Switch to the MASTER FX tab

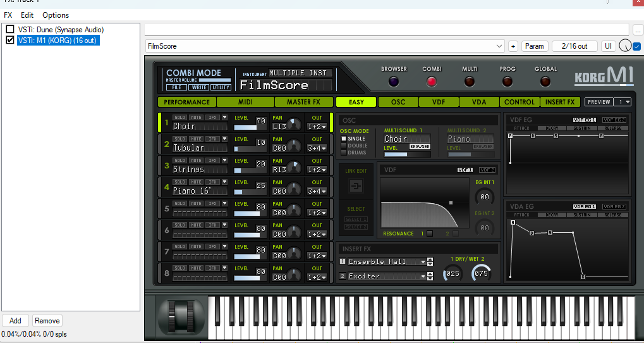pos(303,102)
